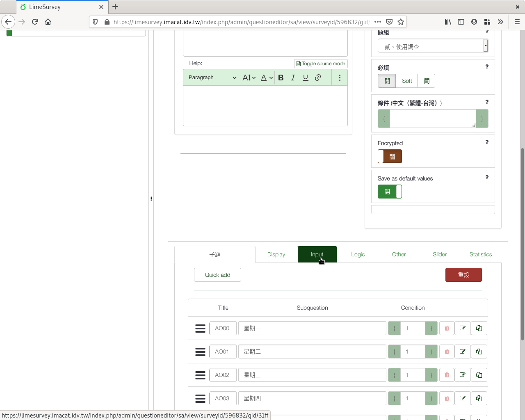
Task: Switch to the Input tab
Action: coord(317,254)
